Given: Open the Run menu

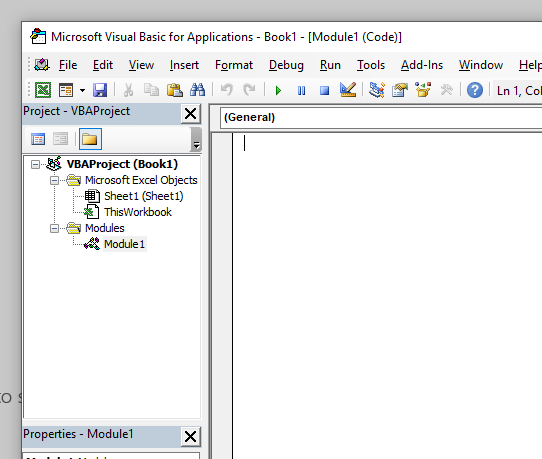Looking at the screenshot, I should 330,65.
